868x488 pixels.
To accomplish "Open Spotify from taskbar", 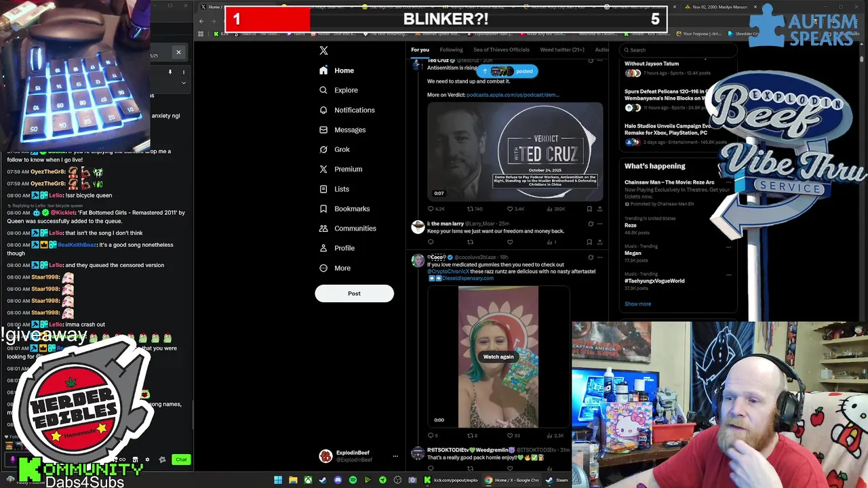I will click(x=353, y=480).
